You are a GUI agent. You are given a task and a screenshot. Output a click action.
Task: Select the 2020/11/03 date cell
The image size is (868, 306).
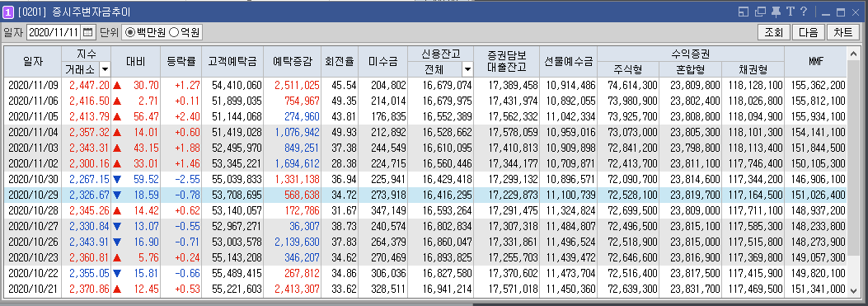33,148
